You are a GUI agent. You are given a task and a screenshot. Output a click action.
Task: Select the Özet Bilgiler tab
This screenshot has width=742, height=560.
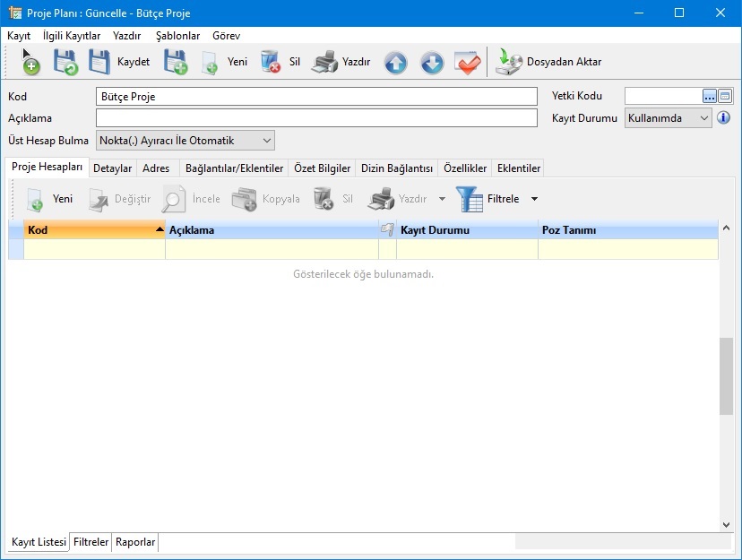(322, 168)
